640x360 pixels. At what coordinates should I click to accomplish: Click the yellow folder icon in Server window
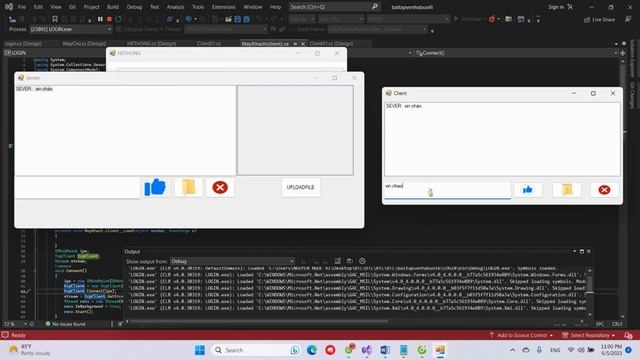point(188,187)
